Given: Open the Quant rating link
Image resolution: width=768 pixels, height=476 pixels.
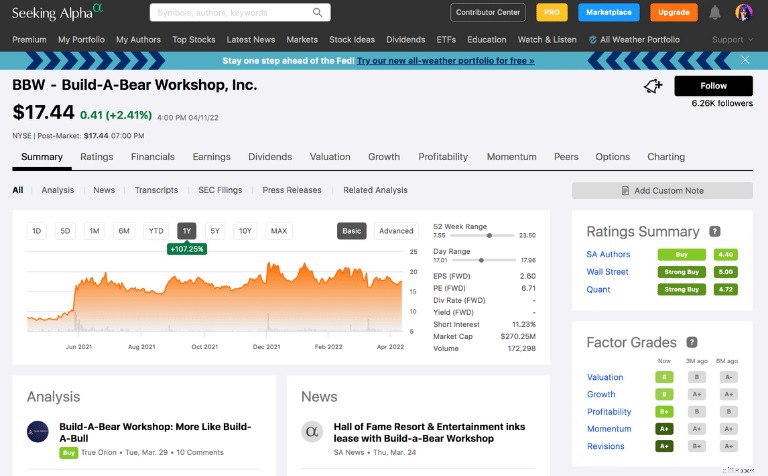Looking at the screenshot, I should (599, 289).
